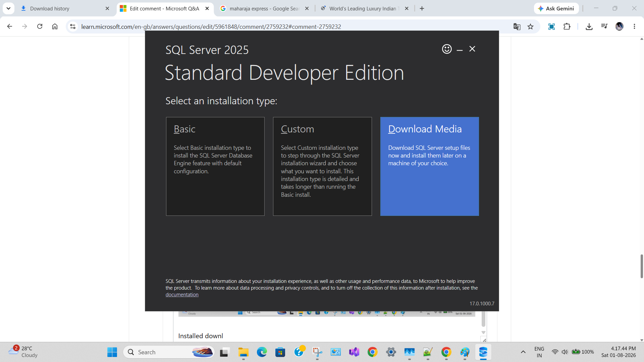Click the smiley feedback icon in installer
Viewport: 644px width, 362px height.
pyautogui.click(x=447, y=49)
